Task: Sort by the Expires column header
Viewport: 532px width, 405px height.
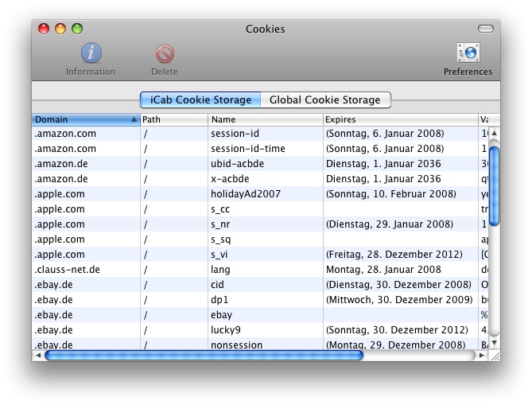Action: coord(399,119)
